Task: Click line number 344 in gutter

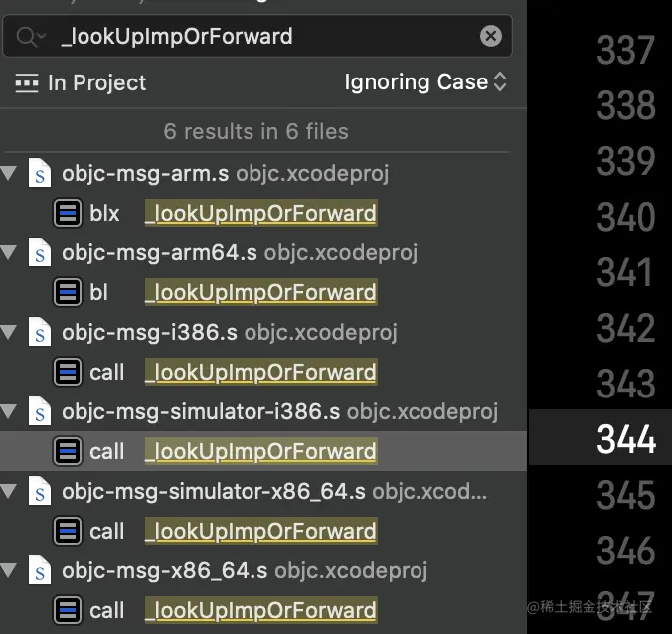Action: coord(625,438)
